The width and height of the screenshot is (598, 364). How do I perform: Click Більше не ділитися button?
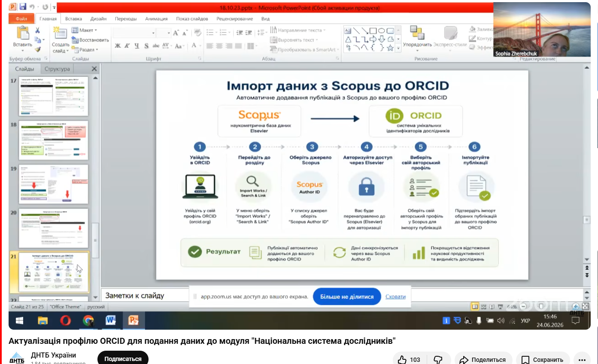click(347, 297)
